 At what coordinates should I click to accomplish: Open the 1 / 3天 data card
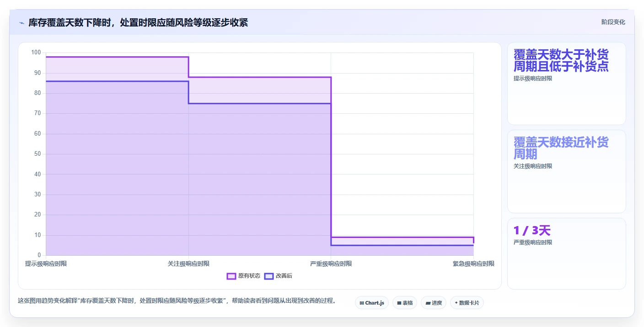[567, 253]
